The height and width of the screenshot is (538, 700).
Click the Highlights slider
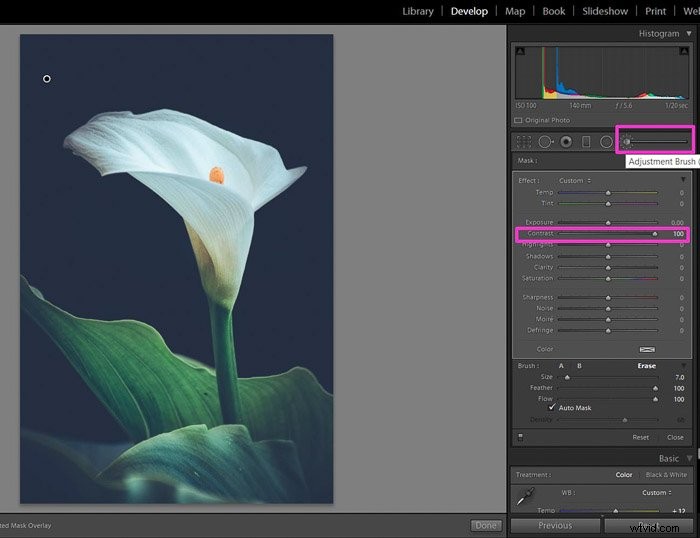tap(608, 245)
